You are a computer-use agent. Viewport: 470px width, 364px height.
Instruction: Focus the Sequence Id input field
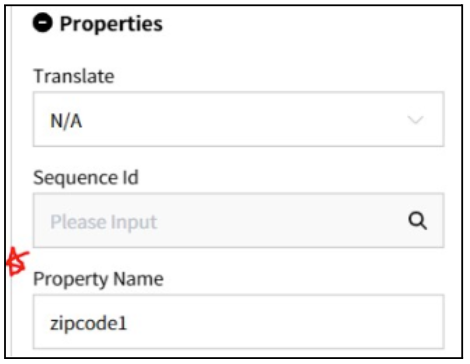238,220
